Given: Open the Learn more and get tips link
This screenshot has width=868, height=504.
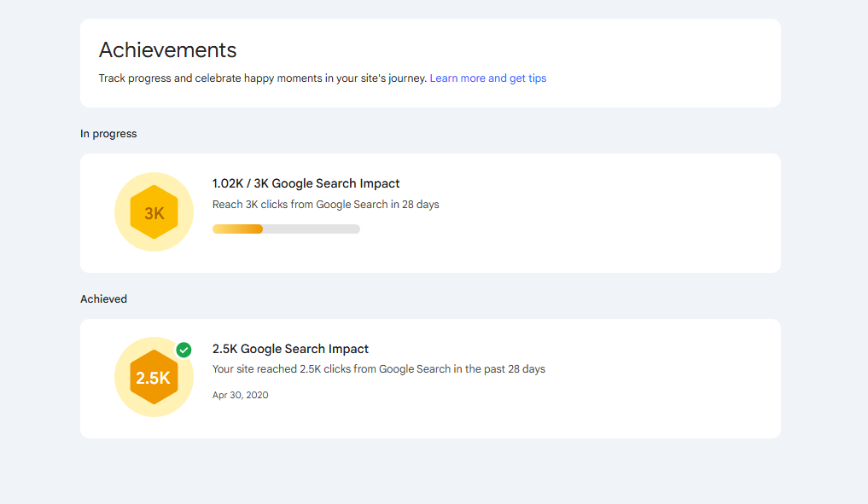Looking at the screenshot, I should pyautogui.click(x=487, y=78).
